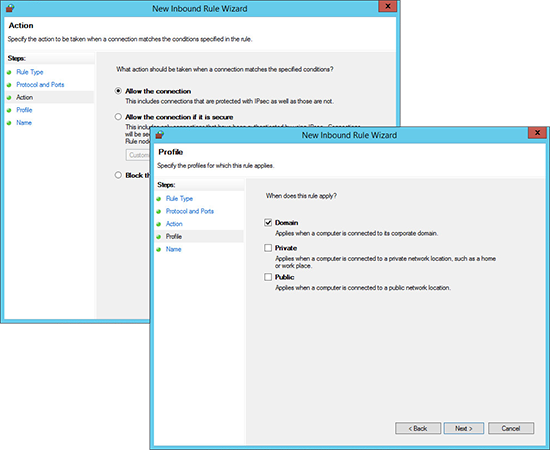Screen dimensions: 550x450
Task: Click the firewall icon in Profile wizard title bar
Action: click(160, 135)
